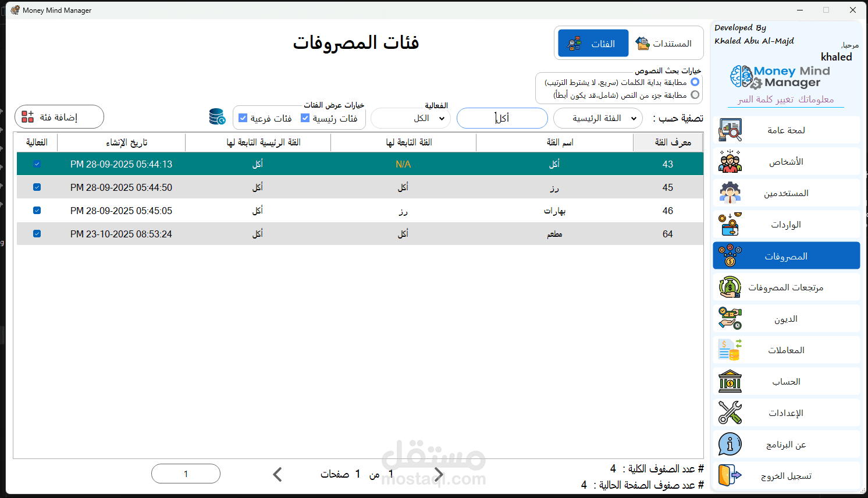Toggle فئات فرعية checkbox
868x498 pixels.
tap(243, 118)
